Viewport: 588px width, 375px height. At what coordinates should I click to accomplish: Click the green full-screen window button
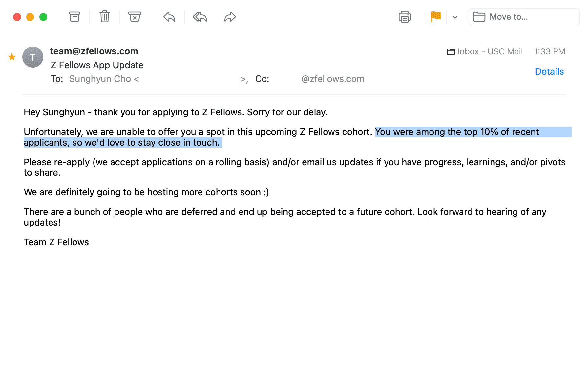(x=43, y=17)
